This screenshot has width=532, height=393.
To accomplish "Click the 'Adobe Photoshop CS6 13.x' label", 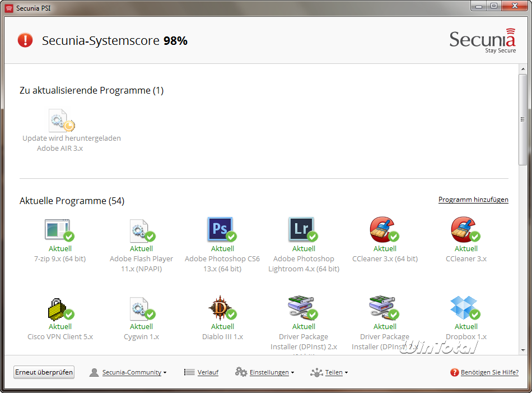I will point(222,263).
